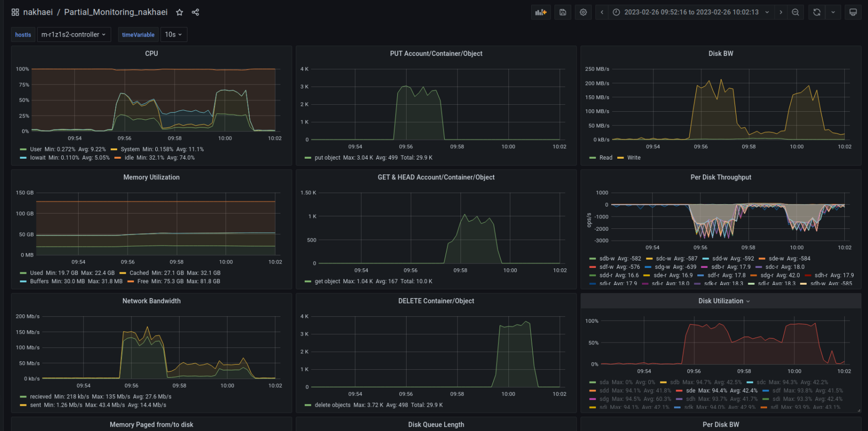The height and width of the screenshot is (431, 868).
Task: Open the m-r1z1s2-controller host dropdown
Action: (x=74, y=35)
